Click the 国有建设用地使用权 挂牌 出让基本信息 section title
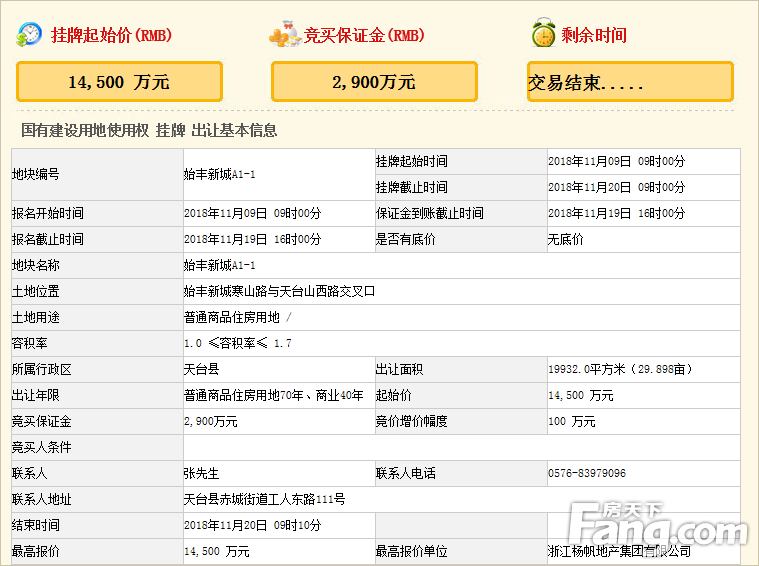The width and height of the screenshot is (759, 566). pos(149,130)
